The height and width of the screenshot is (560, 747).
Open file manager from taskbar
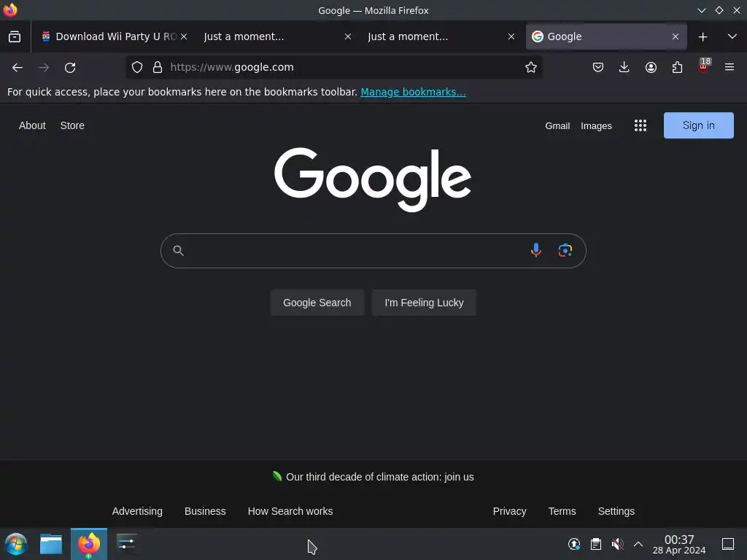pos(51,544)
